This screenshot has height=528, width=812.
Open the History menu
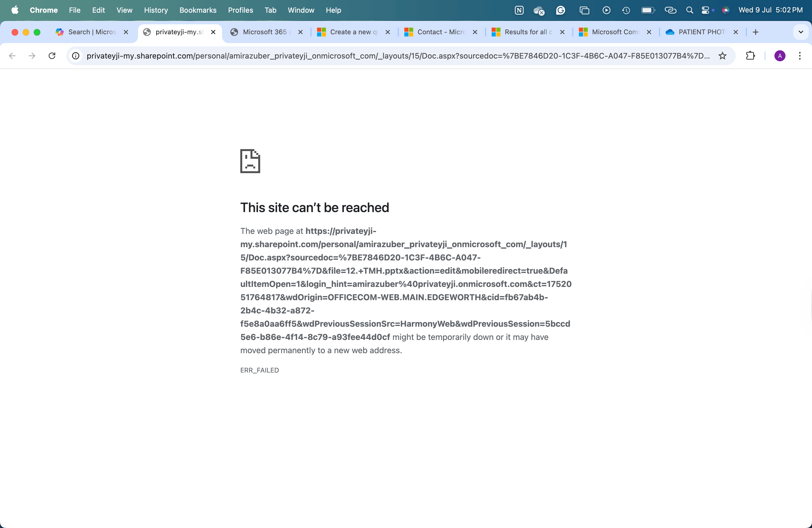(156, 10)
